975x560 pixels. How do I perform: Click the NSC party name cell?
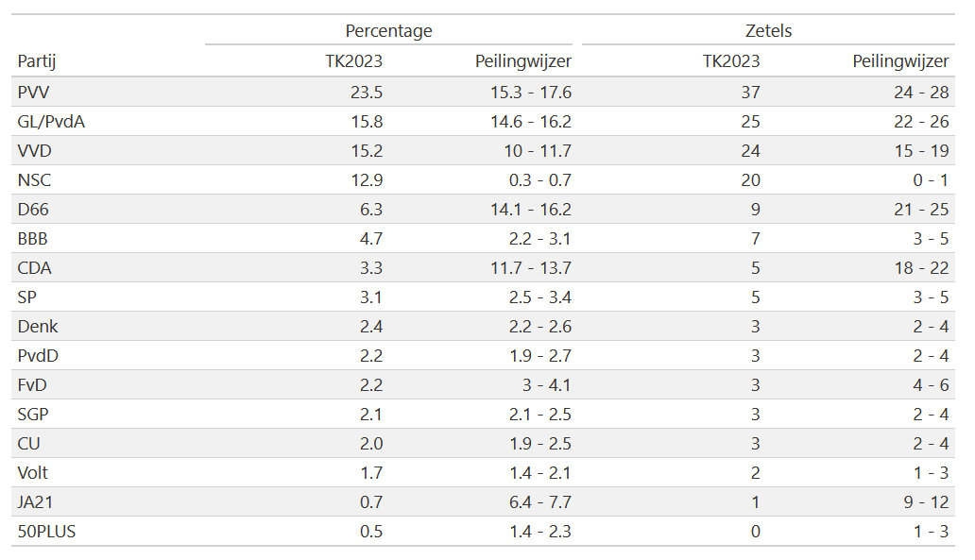pyautogui.click(x=34, y=180)
